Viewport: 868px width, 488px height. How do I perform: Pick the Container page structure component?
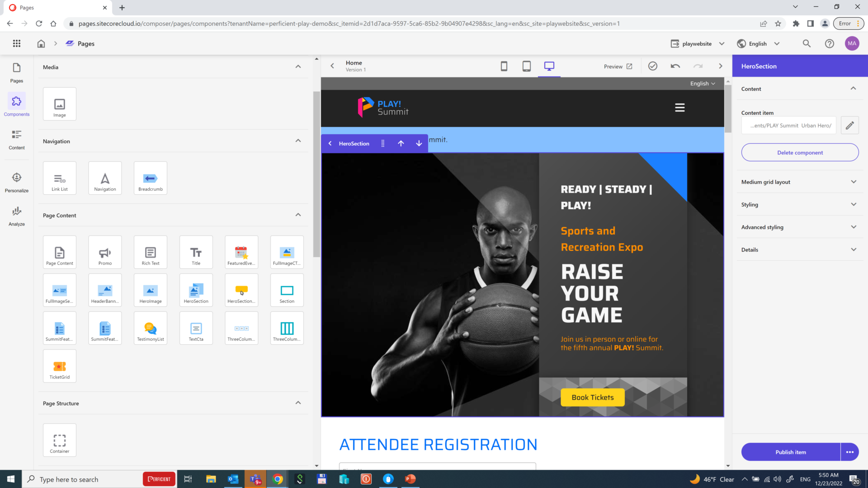tap(60, 440)
